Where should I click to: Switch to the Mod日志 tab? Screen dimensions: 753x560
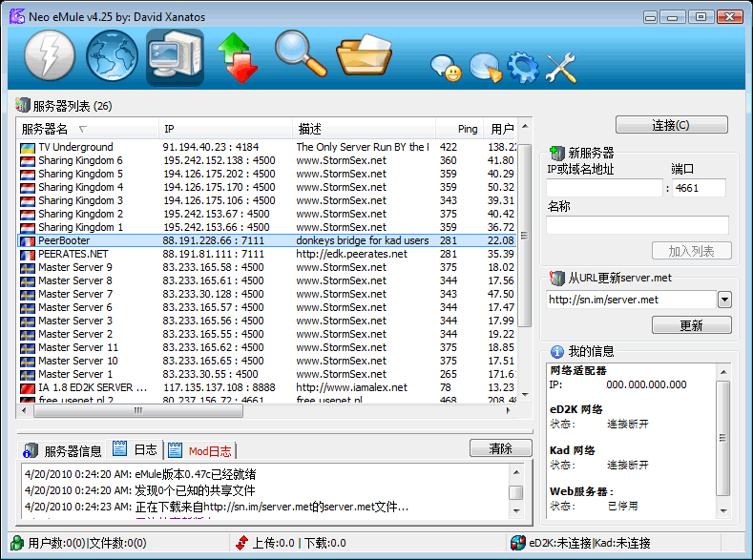[199, 450]
